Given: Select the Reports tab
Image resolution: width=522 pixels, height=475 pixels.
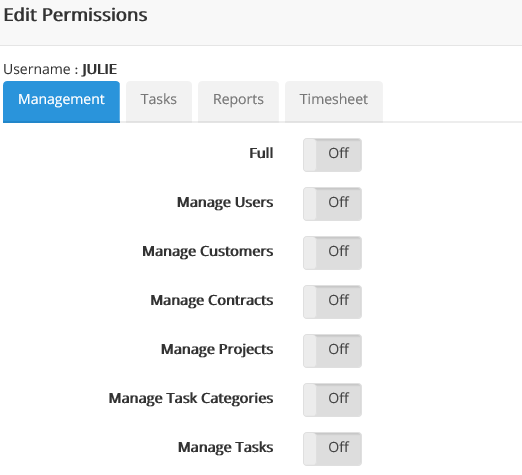Looking at the screenshot, I should 238,102.
